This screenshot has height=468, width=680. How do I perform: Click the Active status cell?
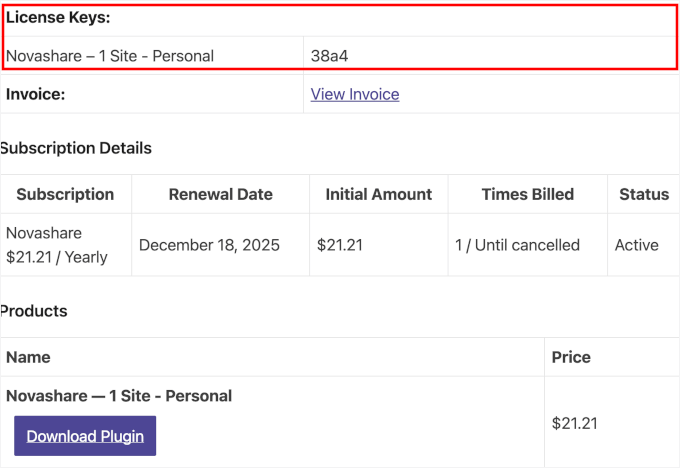[x=636, y=245]
